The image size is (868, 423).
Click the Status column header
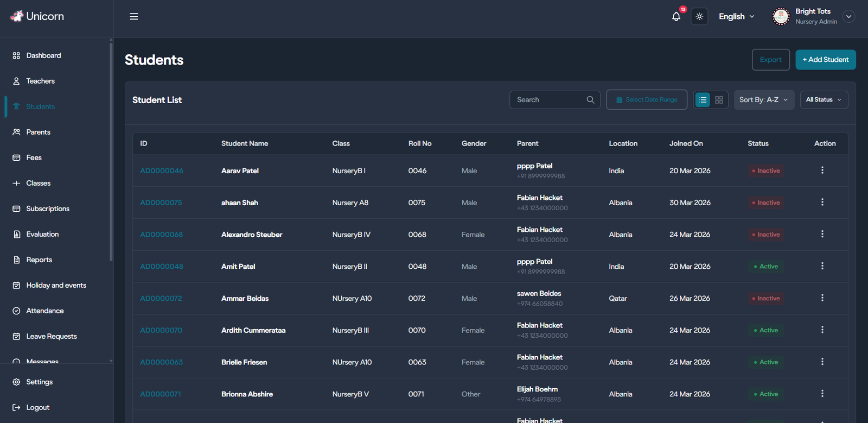(x=758, y=143)
